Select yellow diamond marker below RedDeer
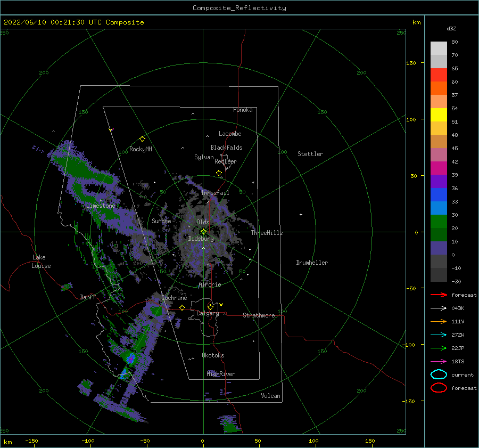The image size is (479, 448). [x=219, y=173]
